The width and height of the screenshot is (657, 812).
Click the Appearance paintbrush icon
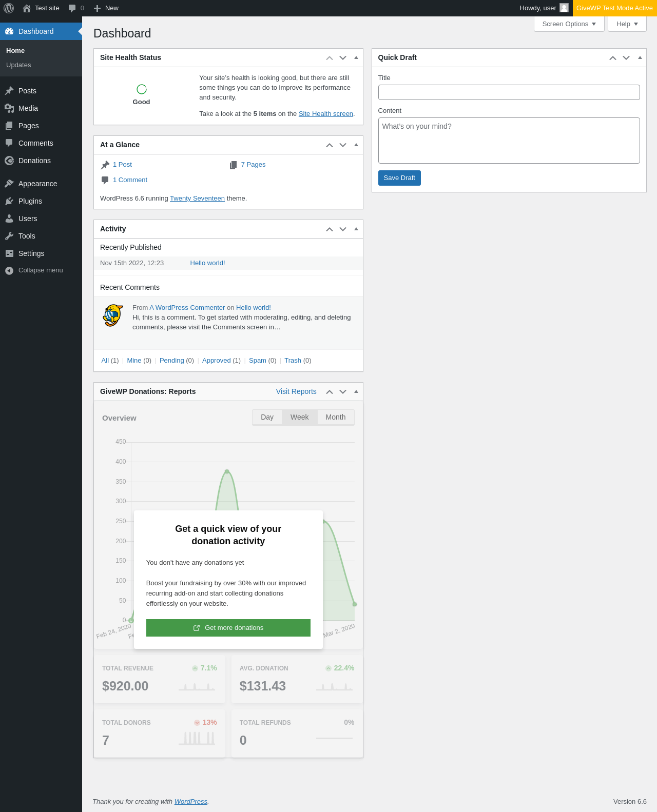pos(9,184)
